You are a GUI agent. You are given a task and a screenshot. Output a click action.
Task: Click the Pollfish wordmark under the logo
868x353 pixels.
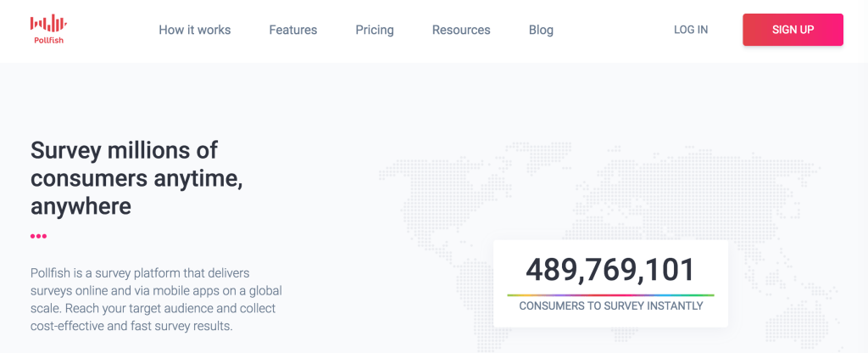(48, 40)
